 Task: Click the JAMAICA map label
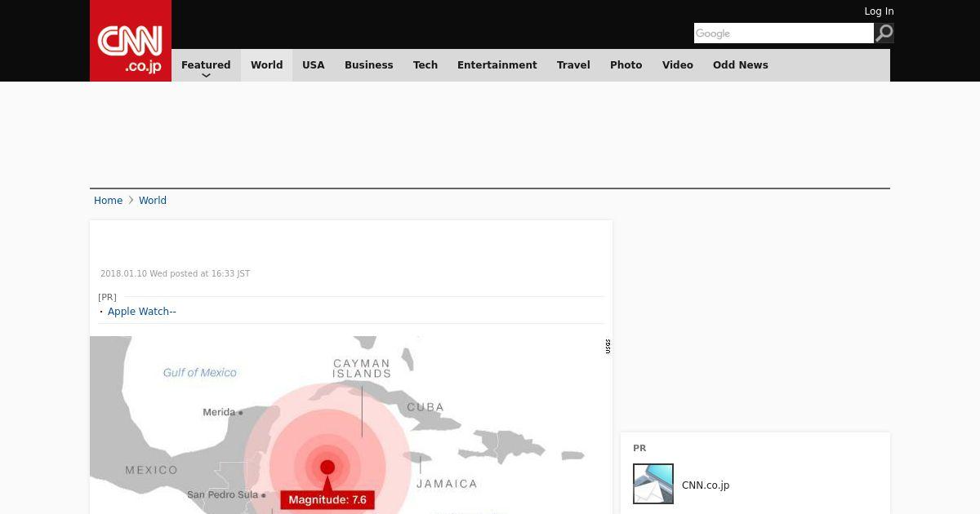coord(447,484)
